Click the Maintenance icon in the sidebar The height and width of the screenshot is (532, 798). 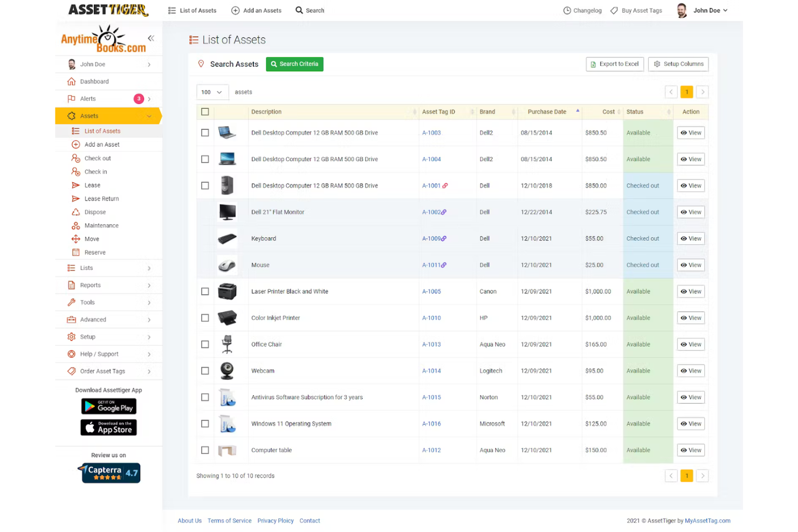point(75,225)
